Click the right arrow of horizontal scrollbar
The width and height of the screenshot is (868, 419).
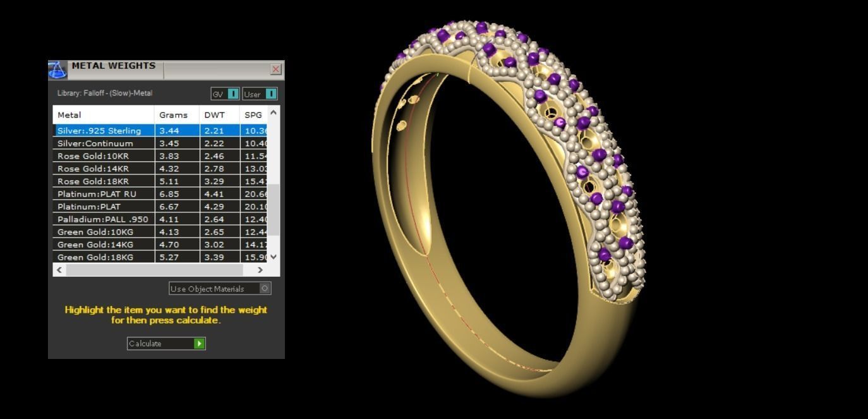(260, 270)
